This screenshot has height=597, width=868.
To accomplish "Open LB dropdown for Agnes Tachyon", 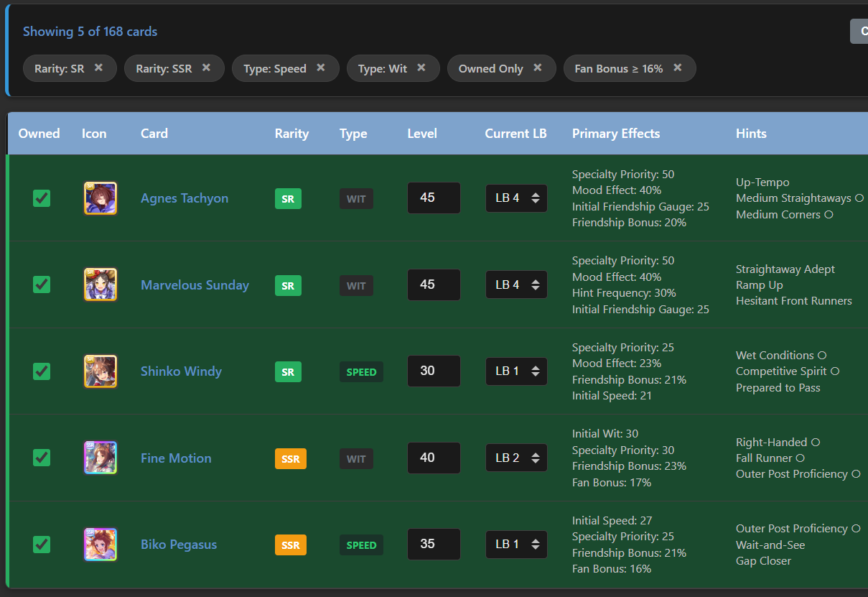I will pyautogui.click(x=516, y=198).
